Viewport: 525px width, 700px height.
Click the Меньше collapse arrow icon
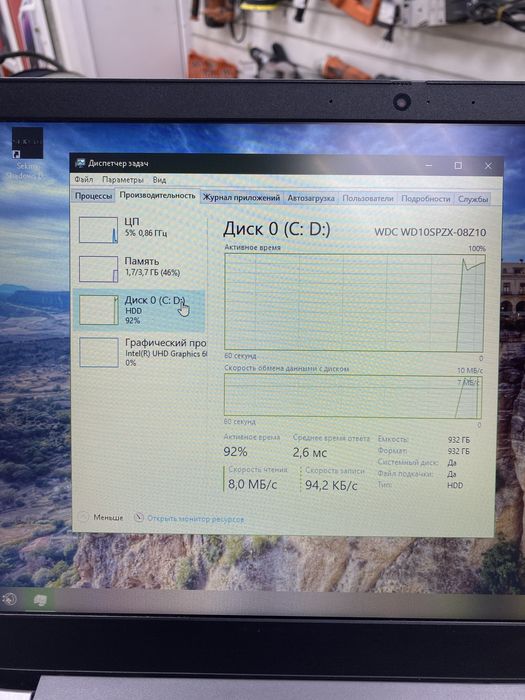coord(83,517)
